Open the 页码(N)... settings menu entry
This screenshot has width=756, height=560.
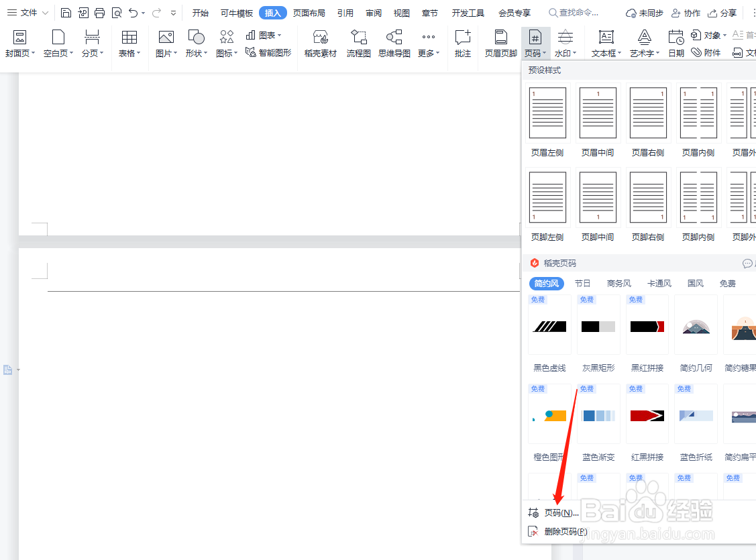pyautogui.click(x=553, y=513)
